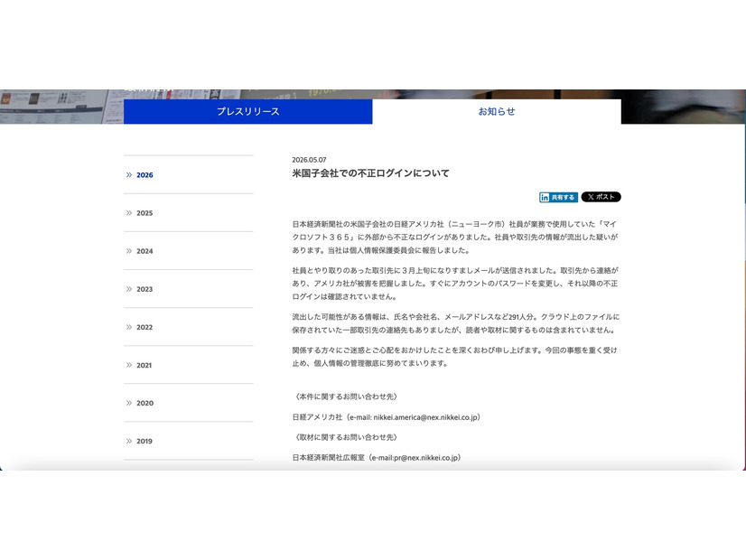Select the 2021 year archive
The height and width of the screenshot is (560, 746).
click(x=145, y=366)
